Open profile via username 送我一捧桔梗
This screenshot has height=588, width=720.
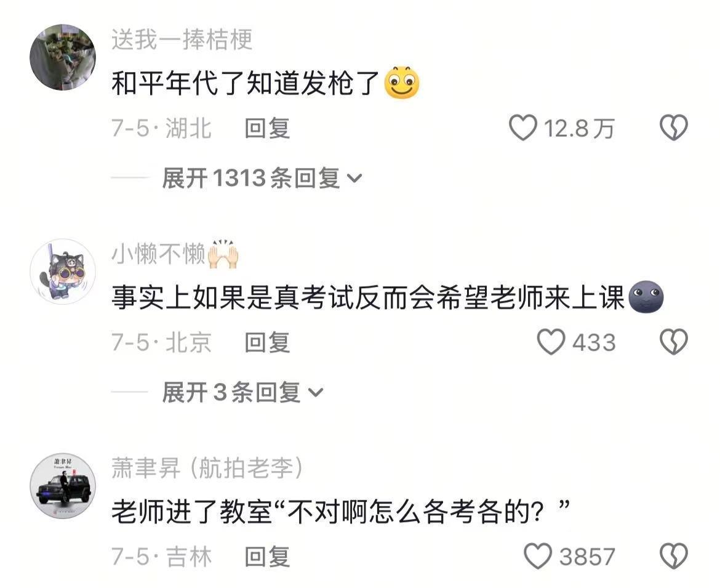tap(182, 39)
